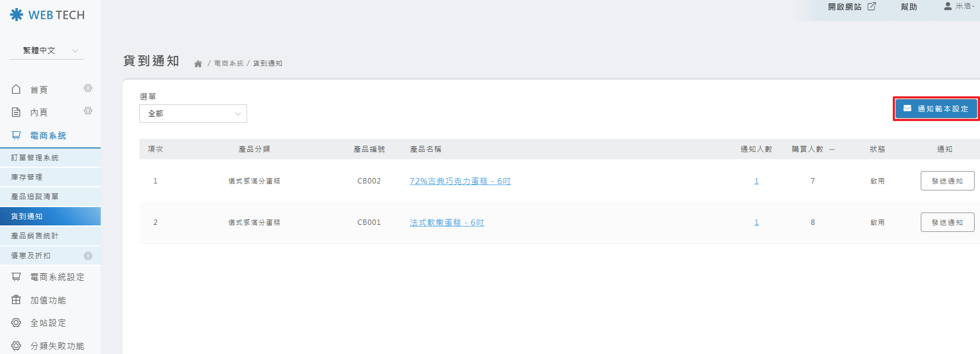Click the gear icon beside 首頁
The height and width of the screenshot is (354, 980).
[x=88, y=88]
